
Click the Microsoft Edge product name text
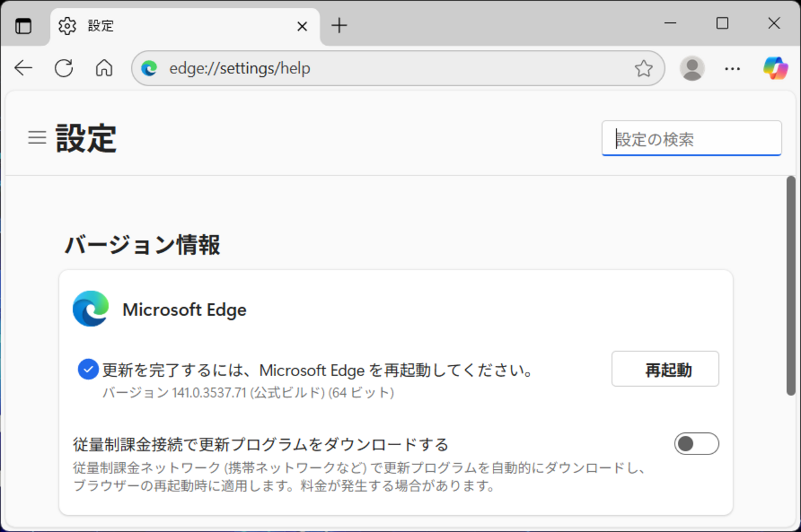tap(184, 310)
